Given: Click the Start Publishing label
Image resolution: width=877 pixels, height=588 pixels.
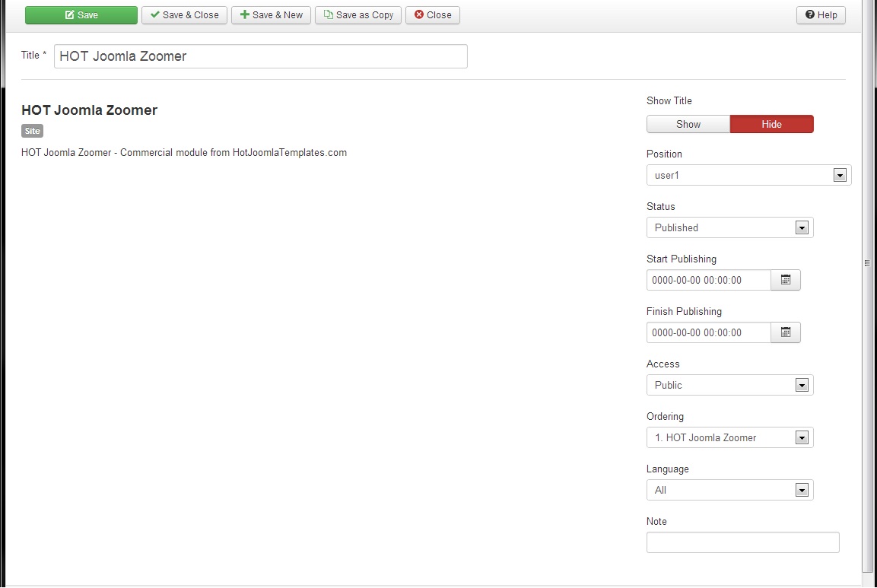Looking at the screenshot, I should click(682, 259).
